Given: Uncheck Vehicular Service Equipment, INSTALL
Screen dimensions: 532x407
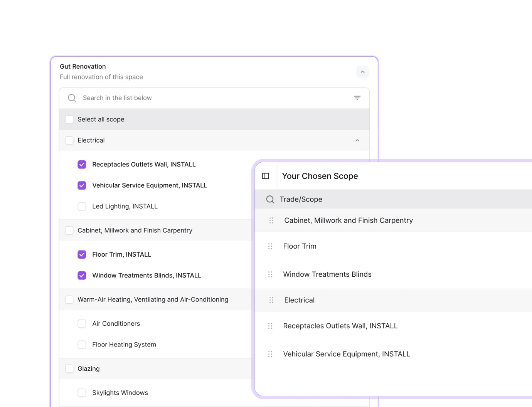Looking at the screenshot, I should coord(82,185).
